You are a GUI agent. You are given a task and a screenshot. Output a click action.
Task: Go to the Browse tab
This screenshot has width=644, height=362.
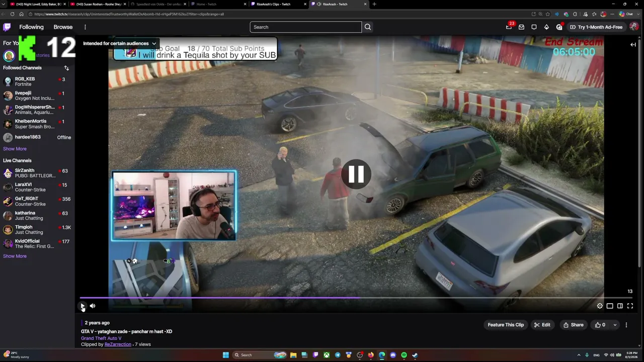(x=63, y=27)
